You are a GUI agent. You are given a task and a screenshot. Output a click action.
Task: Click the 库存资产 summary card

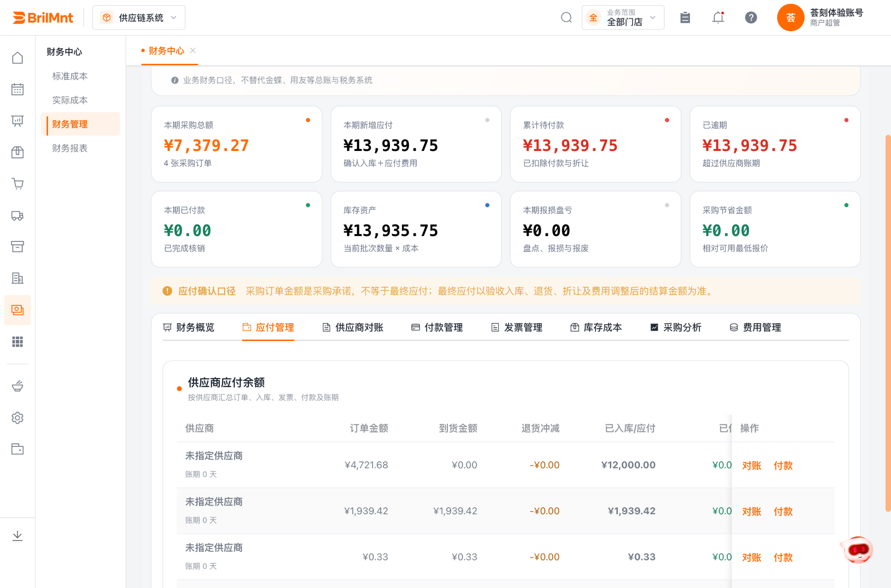coord(416,229)
